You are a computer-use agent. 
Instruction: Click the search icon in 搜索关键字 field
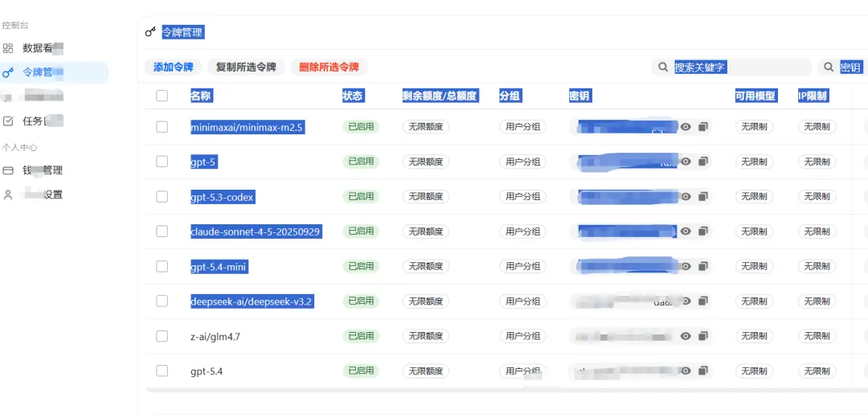[x=662, y=68]
